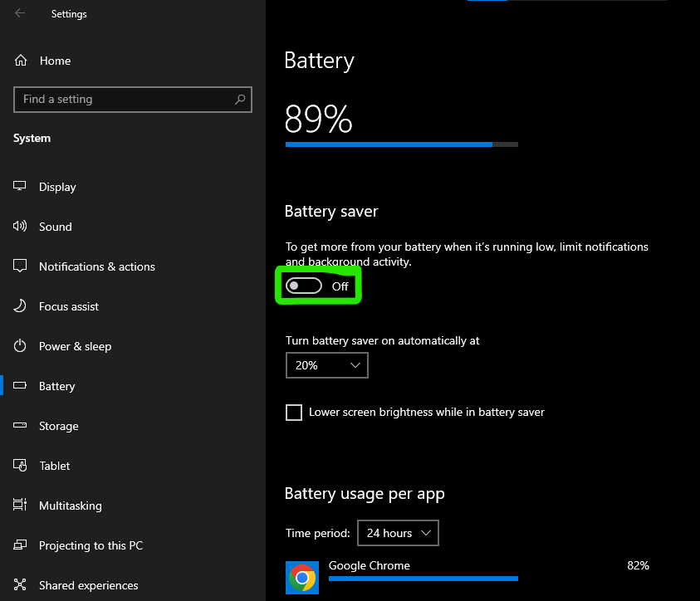Screen dimensions: 700x601
Task: Open the battery saver threshold dropdown showing 20%
Action: pyautogui.click(x=326, y=365)
